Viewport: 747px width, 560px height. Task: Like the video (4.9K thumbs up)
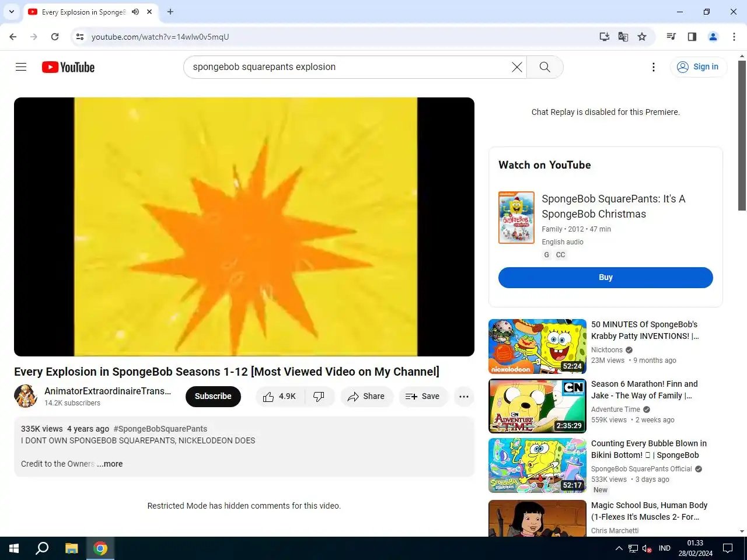[280, 397]
